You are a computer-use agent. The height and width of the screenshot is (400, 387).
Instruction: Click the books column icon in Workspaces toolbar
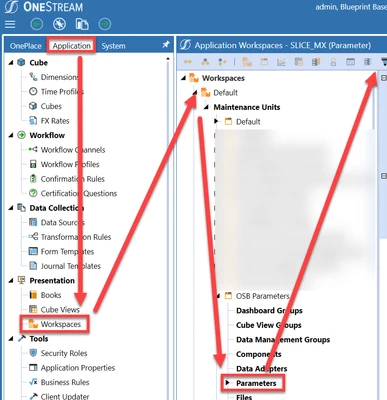pos(316,62)
